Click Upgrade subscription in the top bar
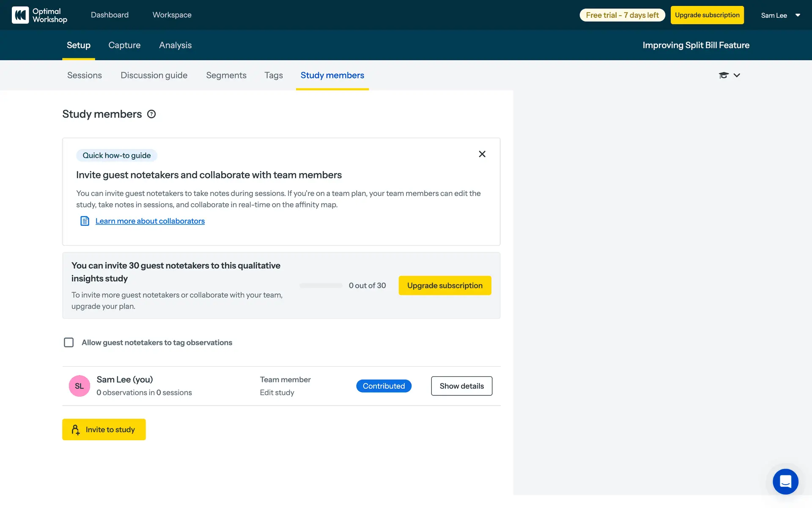Screen dimensions: 812x508 click(x=707, y=15)
